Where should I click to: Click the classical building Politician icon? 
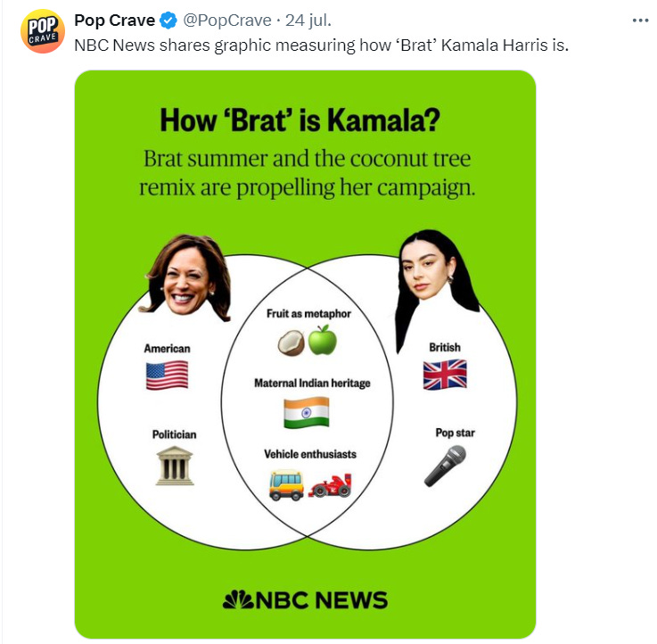tap(175, 466)
